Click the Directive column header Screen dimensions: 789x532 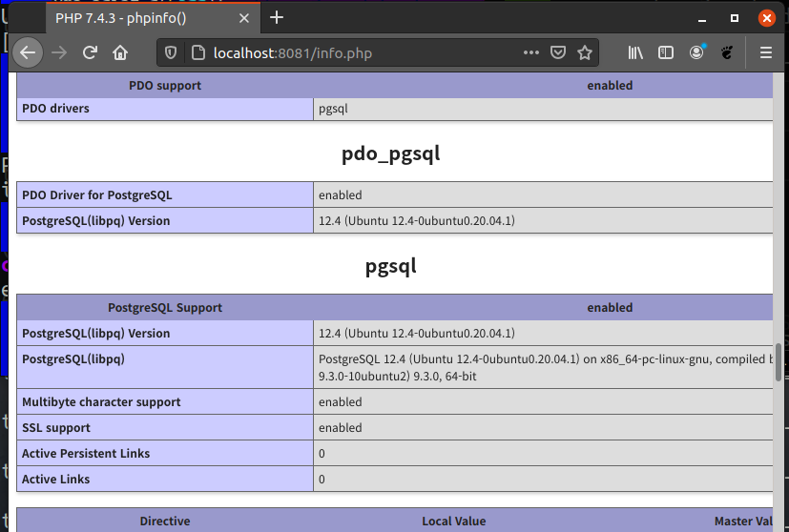pos(165,521)
